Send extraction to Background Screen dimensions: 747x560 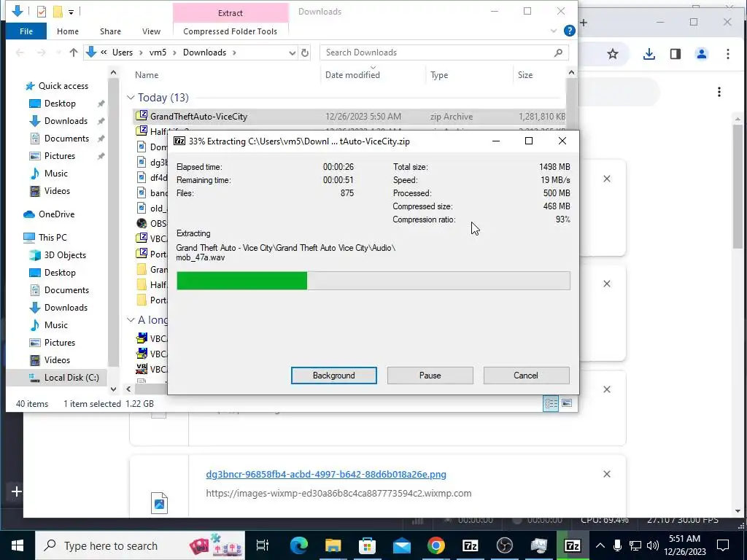[333, 376]
